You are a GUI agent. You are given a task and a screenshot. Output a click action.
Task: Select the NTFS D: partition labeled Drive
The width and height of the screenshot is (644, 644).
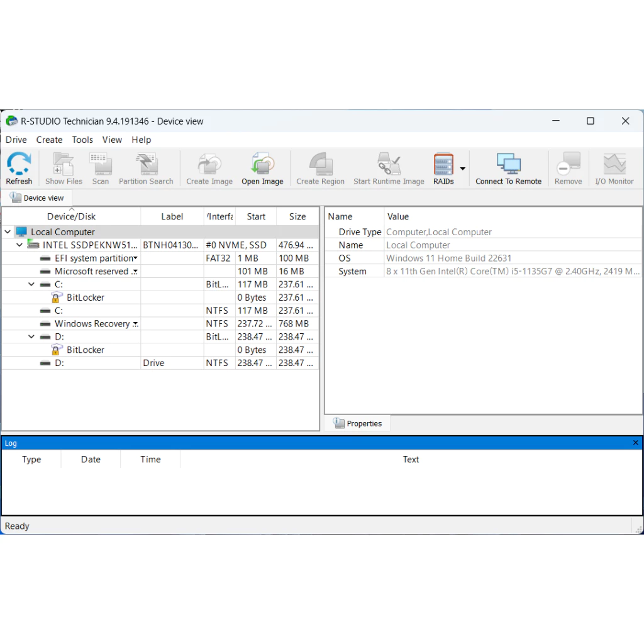(160, 363)
